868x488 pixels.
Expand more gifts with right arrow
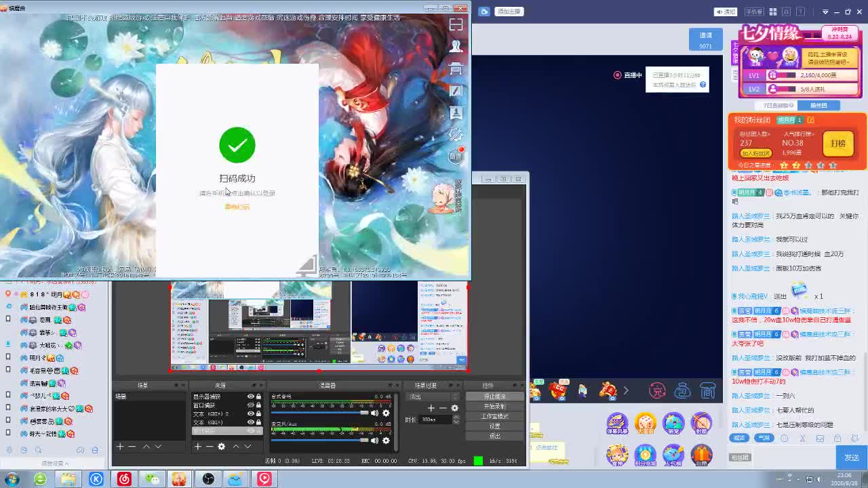(626, 390)
